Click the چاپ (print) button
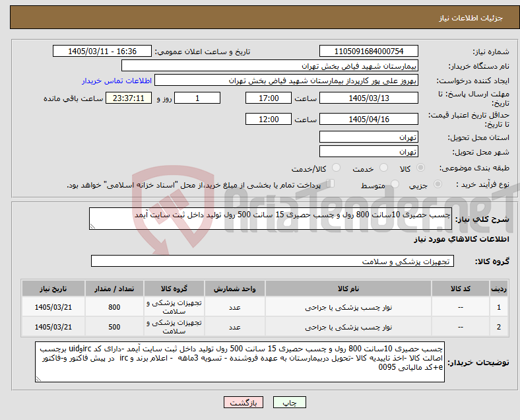 [x=289, y=402]
